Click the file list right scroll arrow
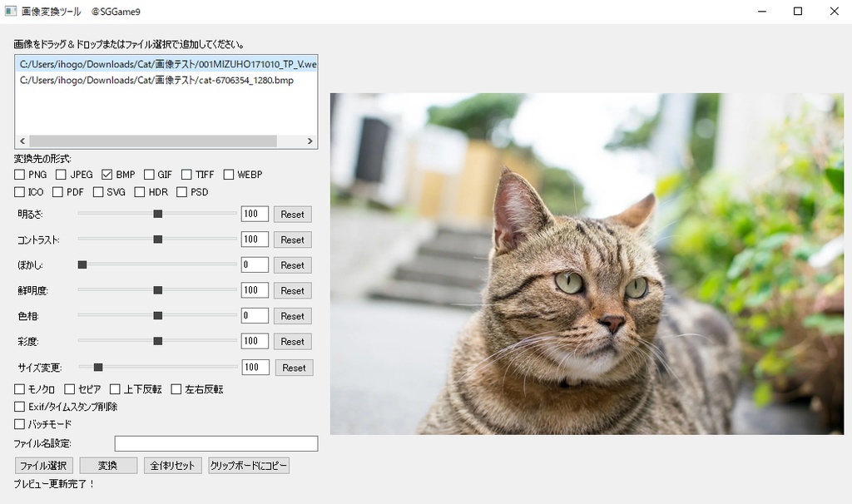852x504 pixels. click(310, 141)
